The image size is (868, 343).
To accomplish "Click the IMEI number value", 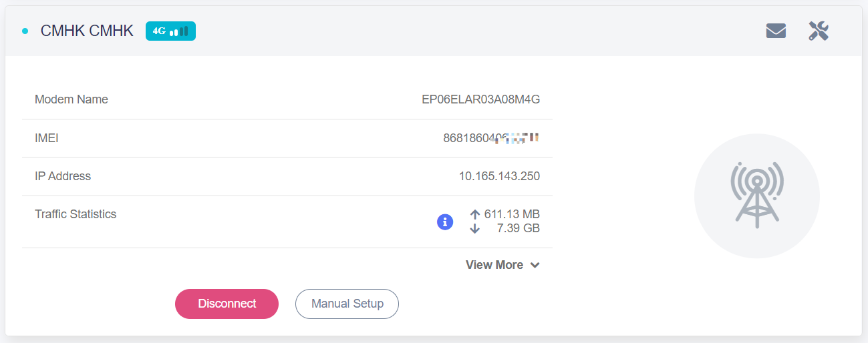I will tap(491, 138).
